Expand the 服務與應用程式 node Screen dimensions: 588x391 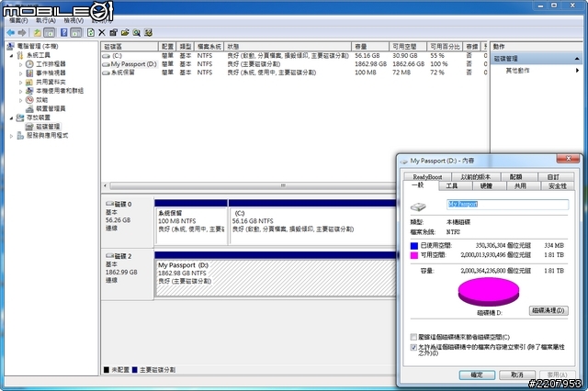coord(11,136)
